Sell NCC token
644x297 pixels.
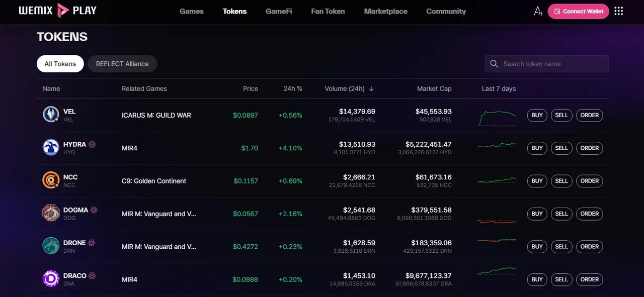(561, 181)
